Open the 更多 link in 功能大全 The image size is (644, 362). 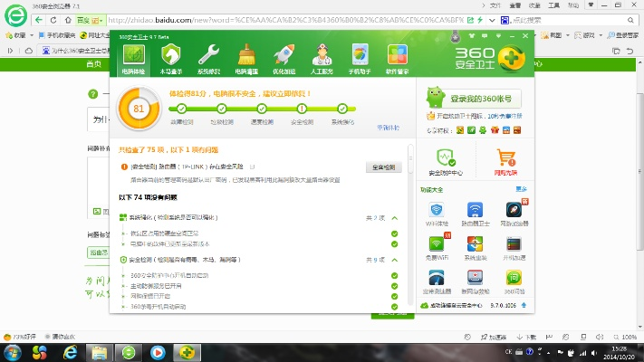[521, 189]
